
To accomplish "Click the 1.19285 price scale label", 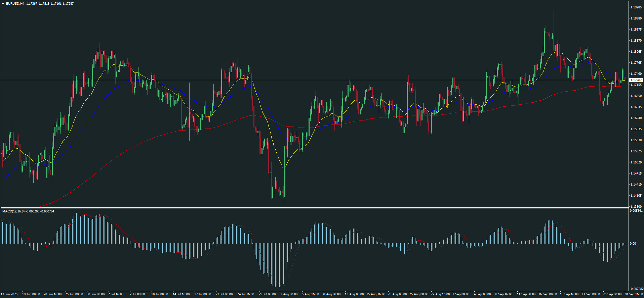I will [x=636, y=7].
